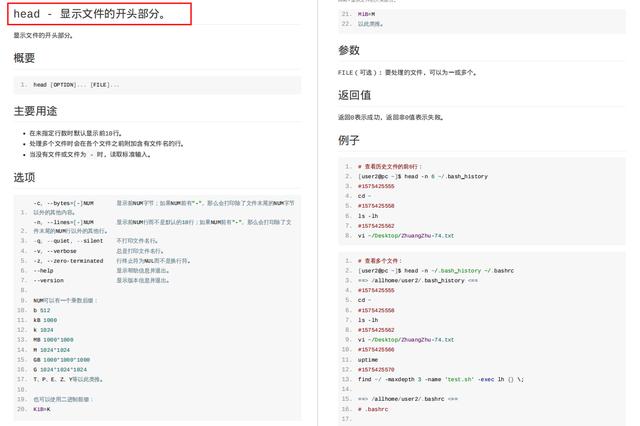This screenshot has width=640, height=426.
Task: Click the '#1575425566' timestamp line
Action: (x=376, y=349)
